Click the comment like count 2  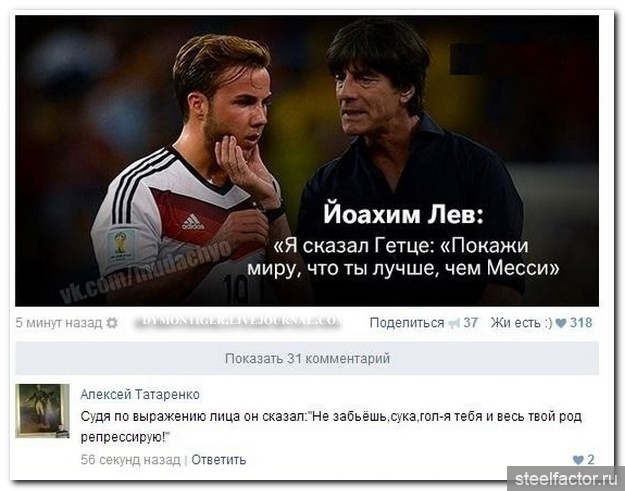pyautogui.click(x=590, y=460)
